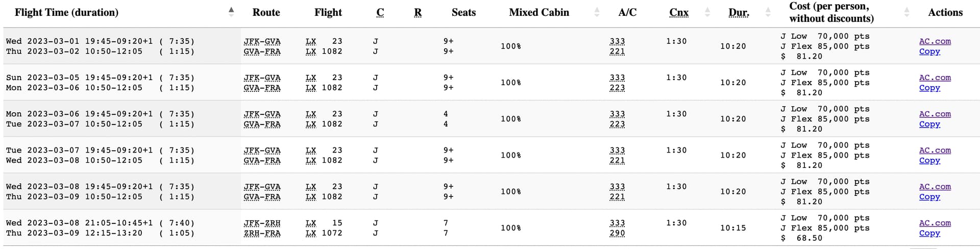Screen dimensions: 980x249
Task: Click LX airline code in March 6 row
Action: coord(311,114)
